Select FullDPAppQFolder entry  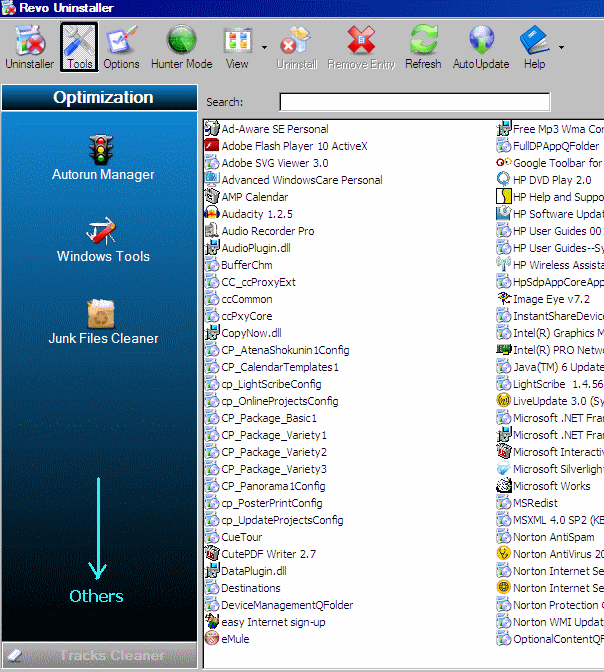pos(548,146)
